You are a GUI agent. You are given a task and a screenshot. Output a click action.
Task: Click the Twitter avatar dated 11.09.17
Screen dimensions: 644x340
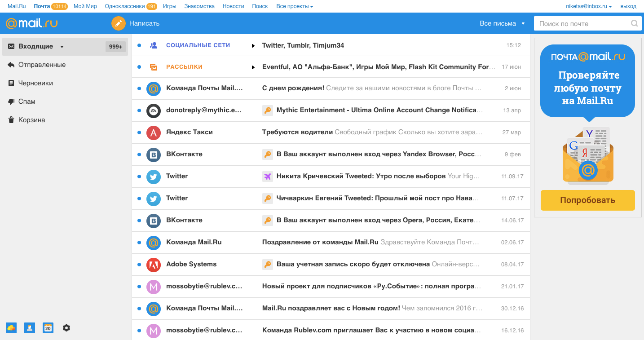(154, 177)
